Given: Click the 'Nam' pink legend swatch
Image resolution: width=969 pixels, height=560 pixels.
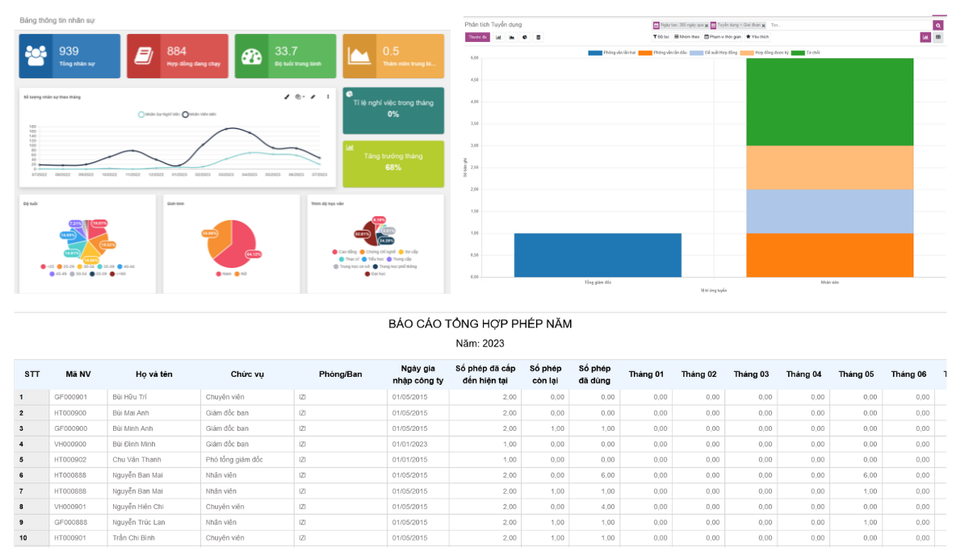Looking at the screenshot, I should [219, 274].
